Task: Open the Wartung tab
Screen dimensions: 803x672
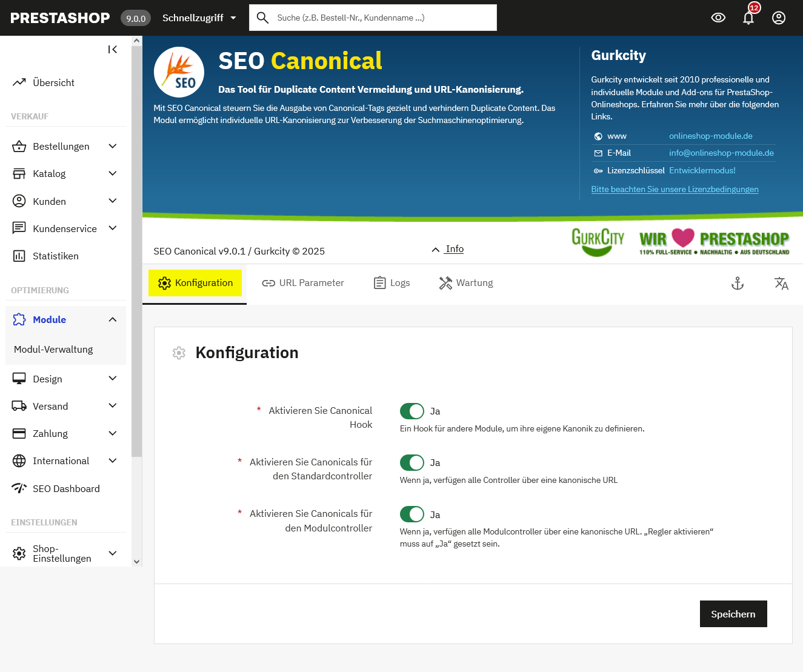Action: (x=466, y=283)
